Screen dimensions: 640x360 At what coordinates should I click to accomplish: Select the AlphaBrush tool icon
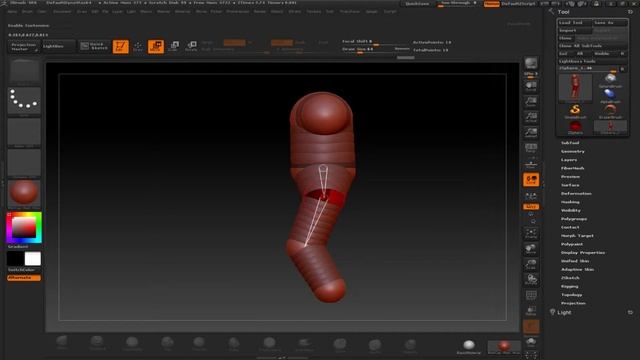[x=610, y=95]
